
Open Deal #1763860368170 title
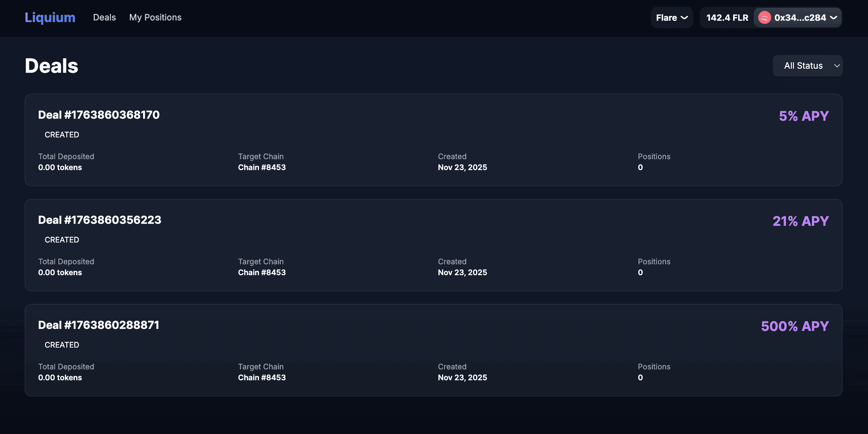coord(99,115)
